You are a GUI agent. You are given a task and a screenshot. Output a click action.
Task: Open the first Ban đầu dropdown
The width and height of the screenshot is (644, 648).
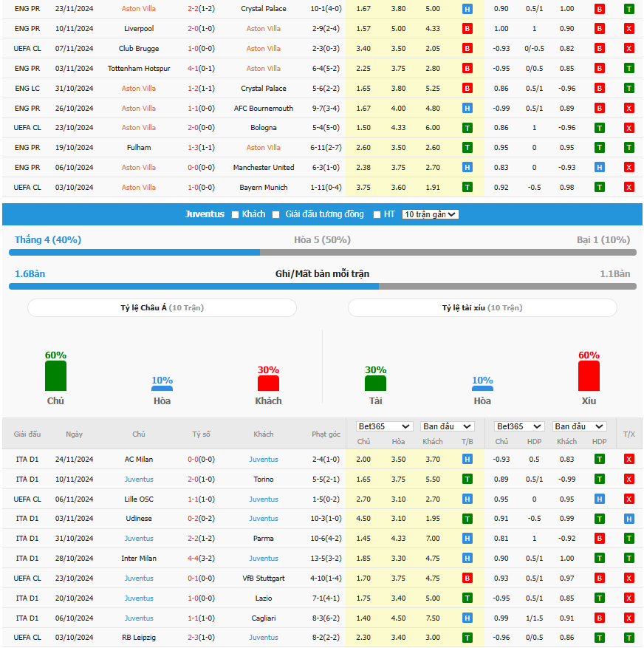pos(447,426)
